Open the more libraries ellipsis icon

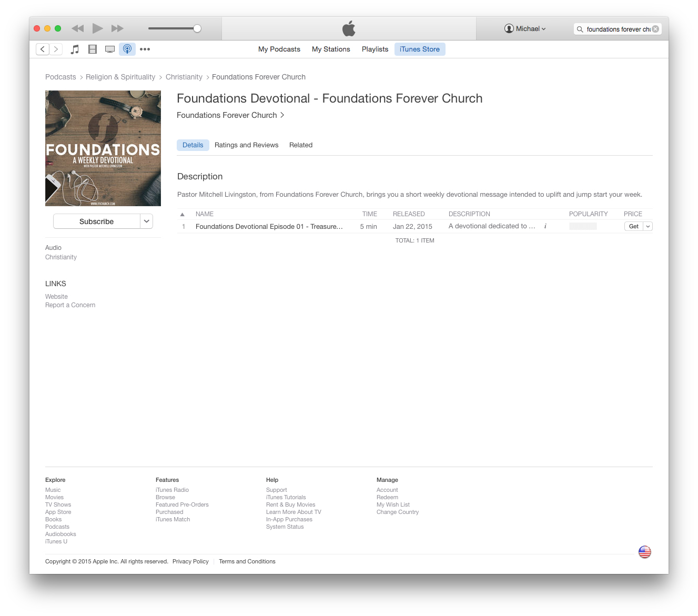coord(145,49)
